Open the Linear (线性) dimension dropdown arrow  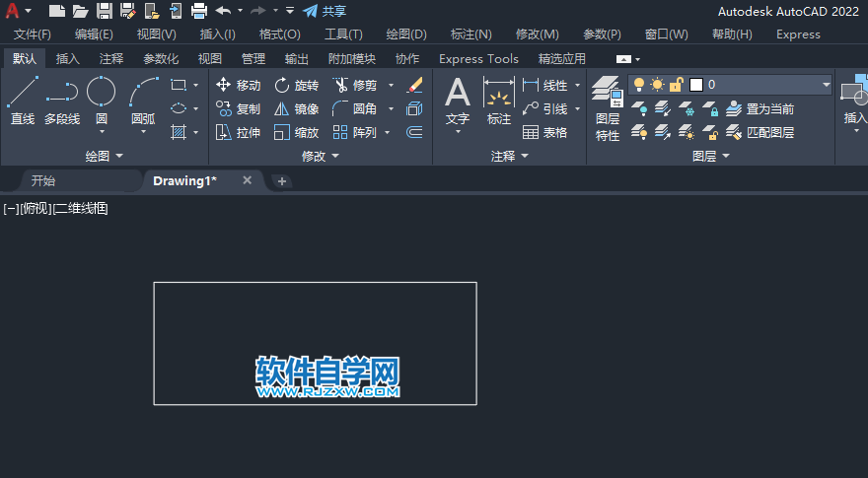pos(577,85)
